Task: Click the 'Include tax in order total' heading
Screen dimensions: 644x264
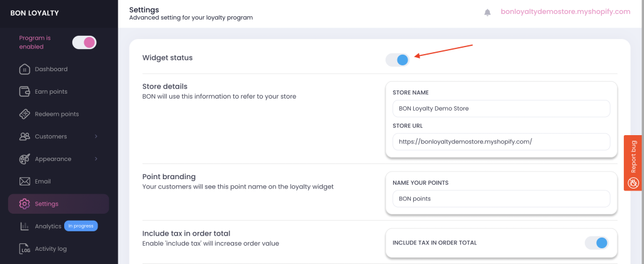Action: pos(186,234)
